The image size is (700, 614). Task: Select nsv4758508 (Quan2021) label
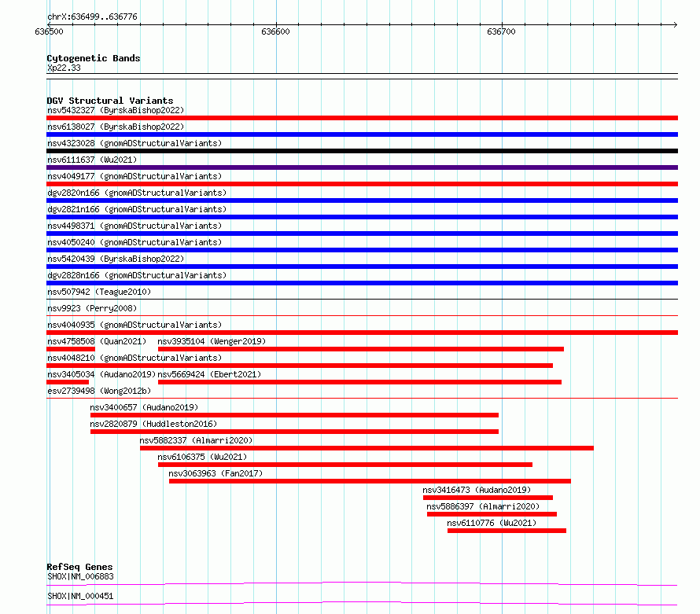click(97, 341)
